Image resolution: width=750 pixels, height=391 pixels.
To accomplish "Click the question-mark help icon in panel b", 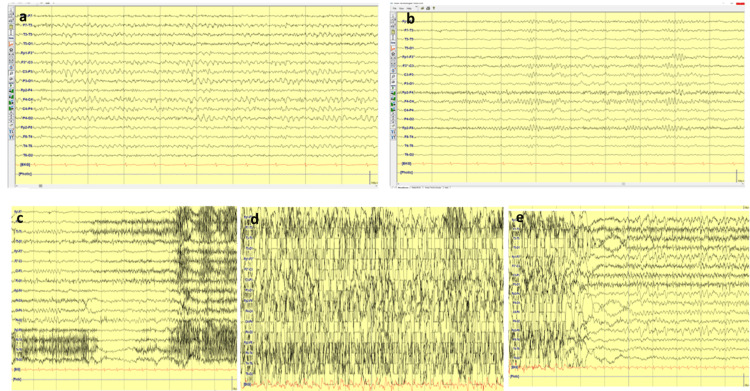I will tap(434, 8).
